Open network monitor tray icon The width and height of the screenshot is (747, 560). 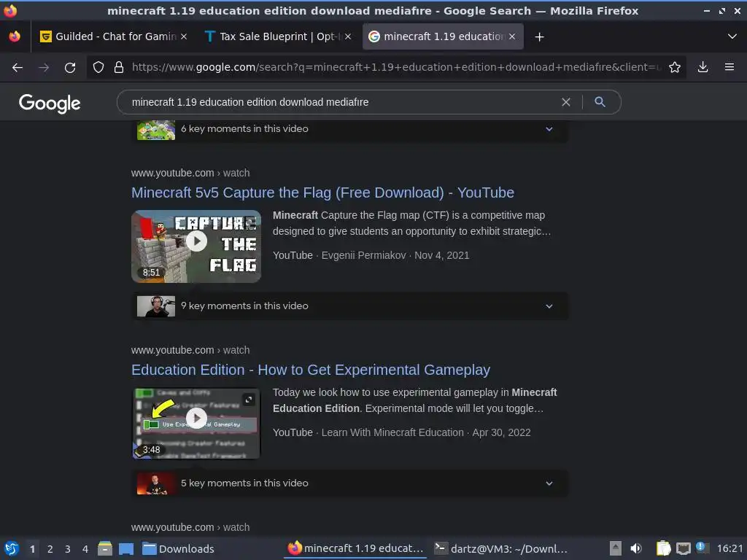click(x=683, y=548)
